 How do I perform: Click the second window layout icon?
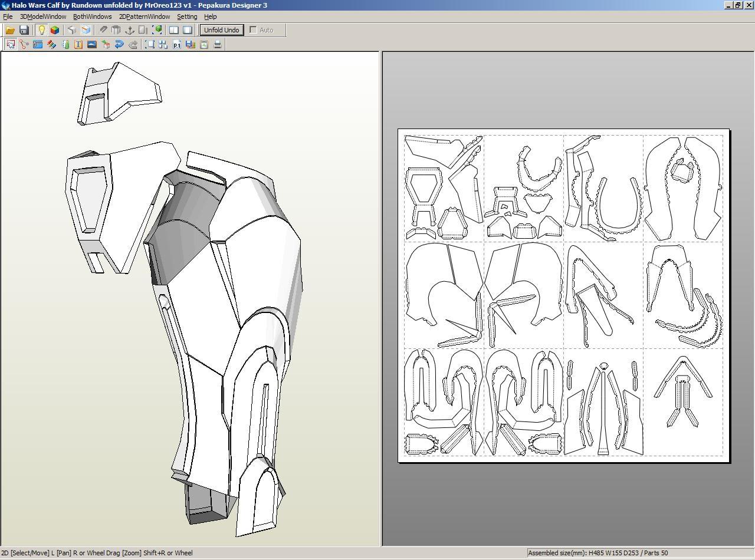point(188,30)
